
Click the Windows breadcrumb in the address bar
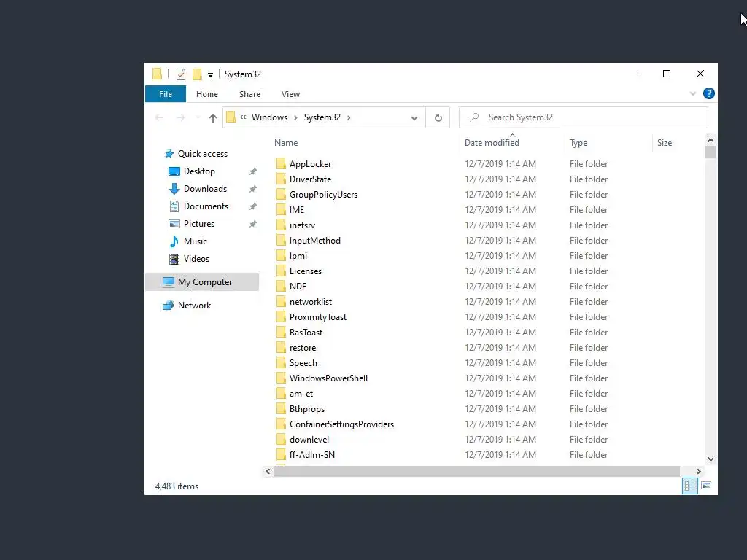click(x=269, y=117)
